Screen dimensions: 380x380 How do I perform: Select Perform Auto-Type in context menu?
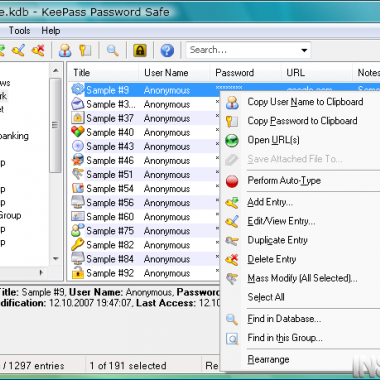284,181
